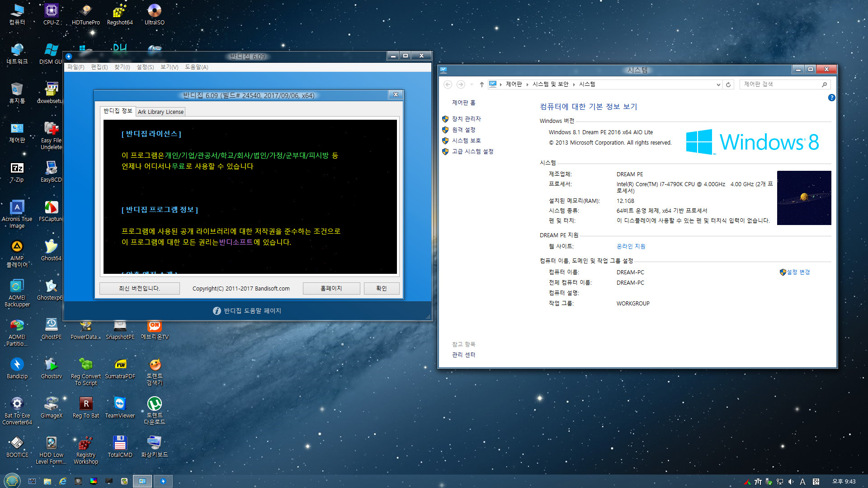
Task: Toggle the 한 IME indicator in the tray
Action: (x=816, y=482)
